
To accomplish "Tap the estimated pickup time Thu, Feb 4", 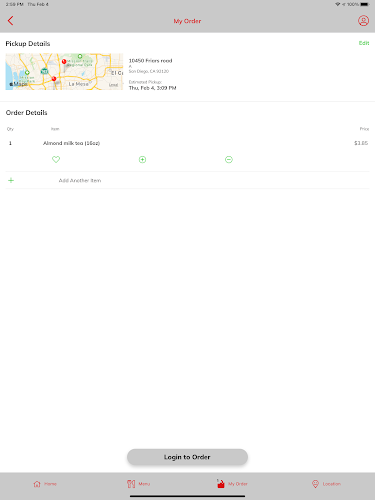I will tap(152, 88).
